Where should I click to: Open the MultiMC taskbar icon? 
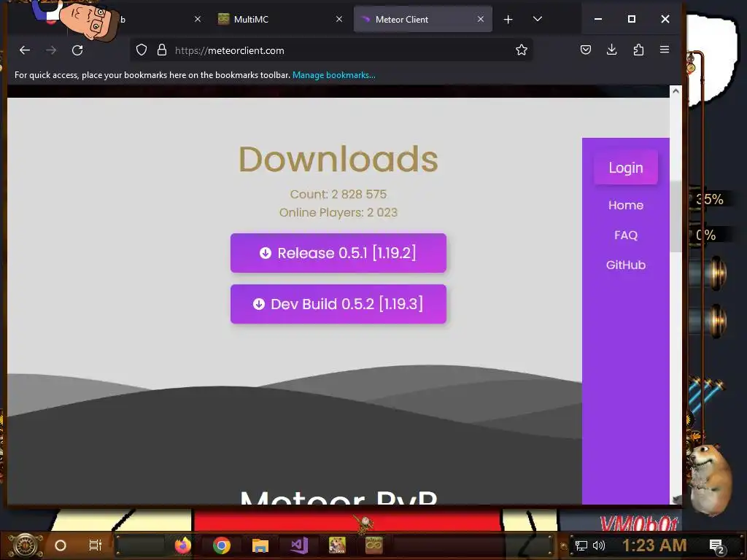pyautogui.click(x=374, y=544)
